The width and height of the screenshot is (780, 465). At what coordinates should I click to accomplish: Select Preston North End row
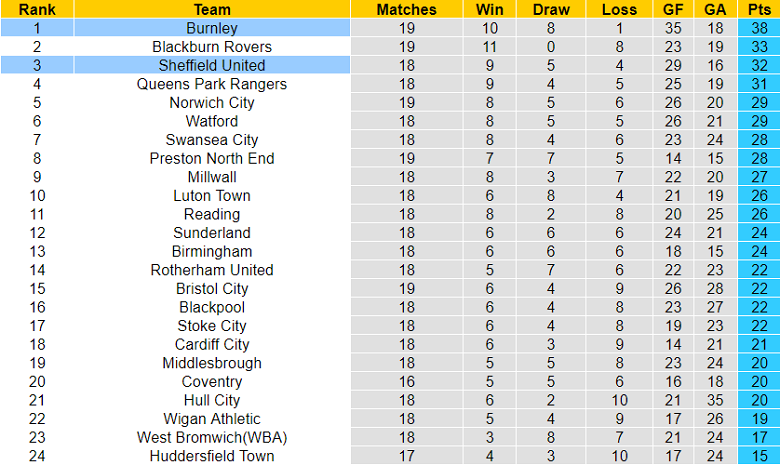pos(212,158)
